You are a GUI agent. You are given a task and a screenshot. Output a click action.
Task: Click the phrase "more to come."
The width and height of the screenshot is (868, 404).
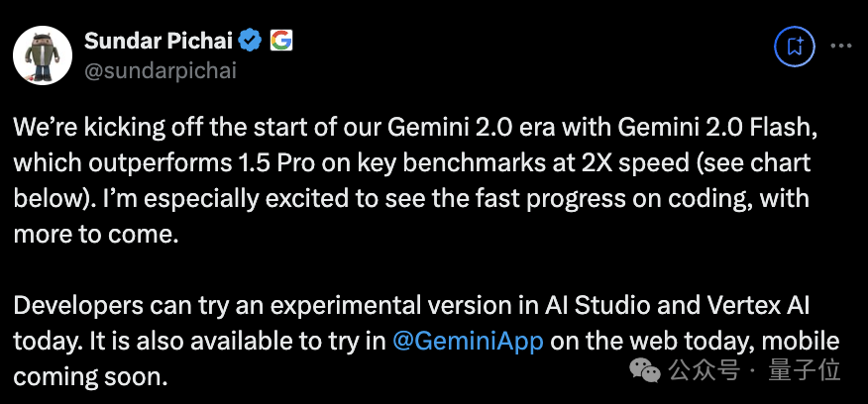96,234
